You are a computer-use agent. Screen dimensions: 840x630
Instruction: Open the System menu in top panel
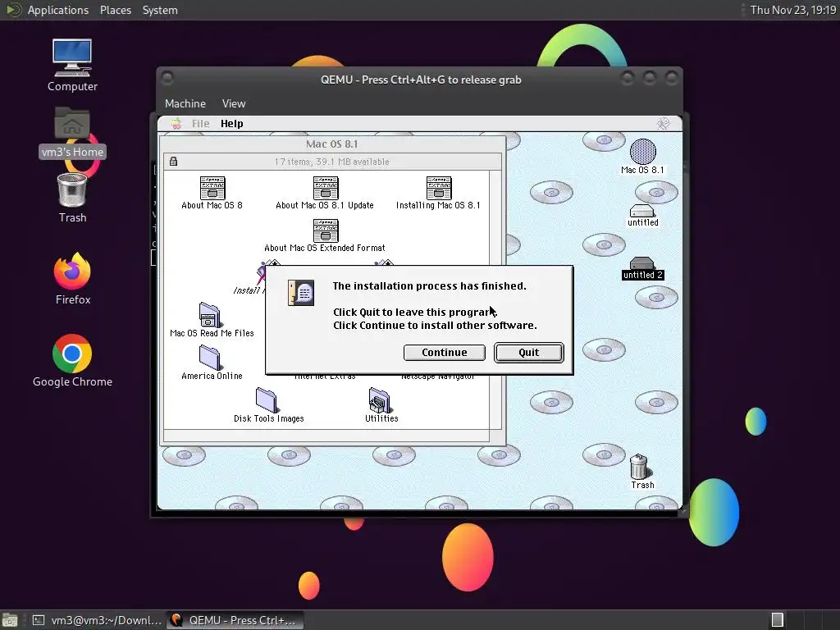(160, 10)
